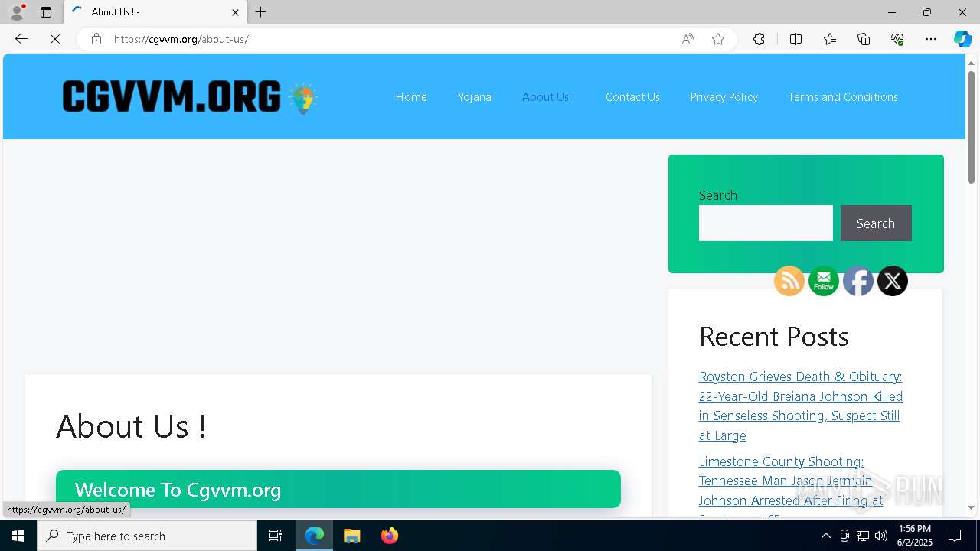Screen dimensions: 980x551
Task: Open network status tray icon
Action: 863,536
